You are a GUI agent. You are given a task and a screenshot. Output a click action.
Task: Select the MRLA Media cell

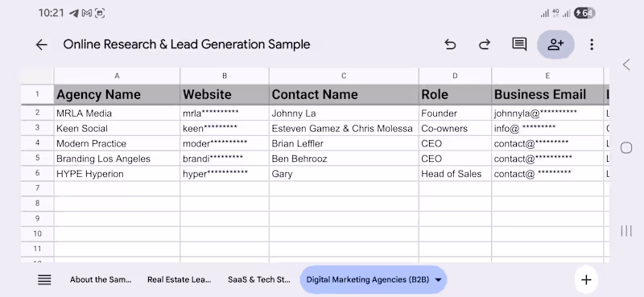117,113
